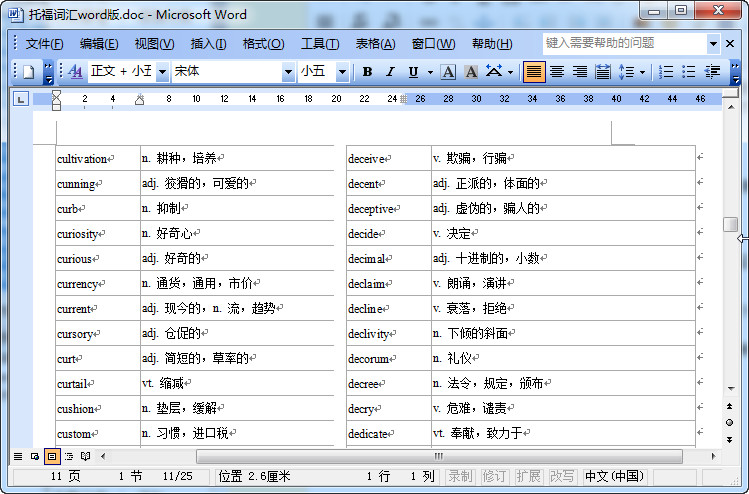
Task: Switch to Normal view icon
Action: (x=18, y=456)
